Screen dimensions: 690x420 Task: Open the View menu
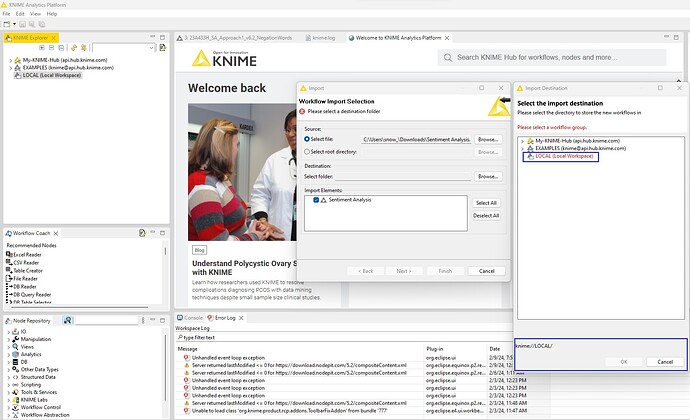click(x=35, y=14)
